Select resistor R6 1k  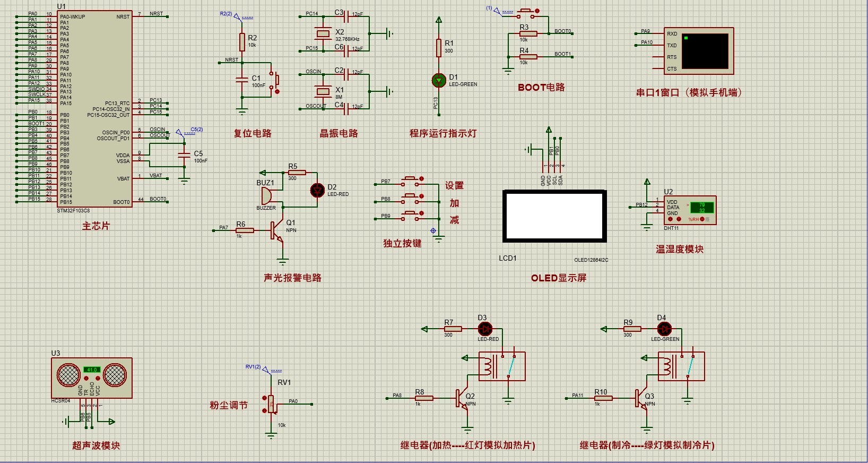[245, 230]
